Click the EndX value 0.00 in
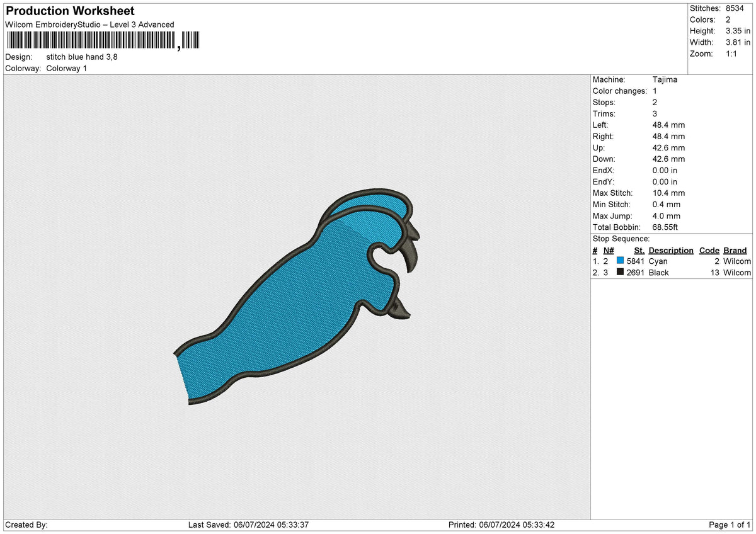The image size is (756, 534). click(665, 170)
